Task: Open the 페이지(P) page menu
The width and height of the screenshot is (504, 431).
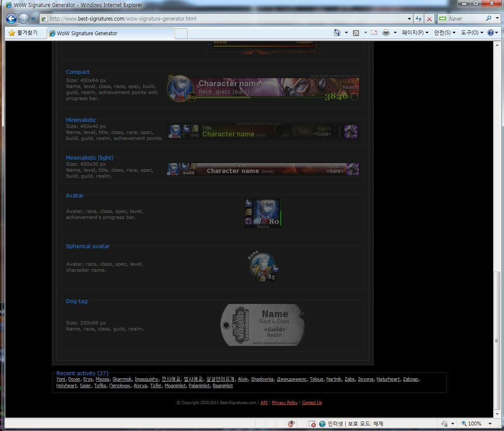Action: pyautogui.click(x=415, y=33)
